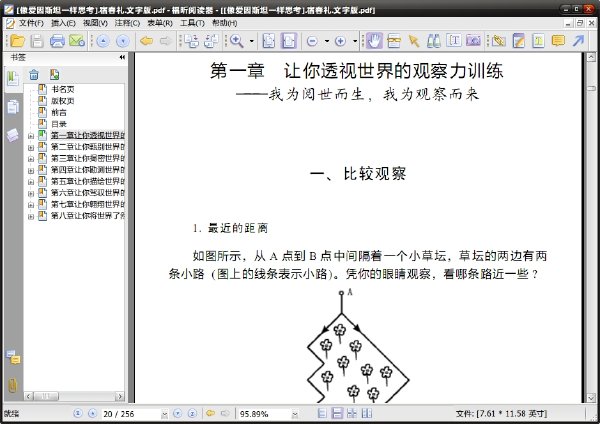This screenshot has height=424, width=600.
Task: Select the Hand tool
Action: [374, 41]
